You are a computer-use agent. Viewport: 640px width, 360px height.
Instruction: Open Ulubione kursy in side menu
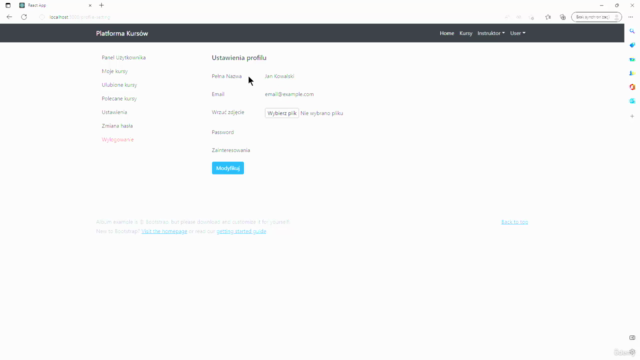point(119,85)
